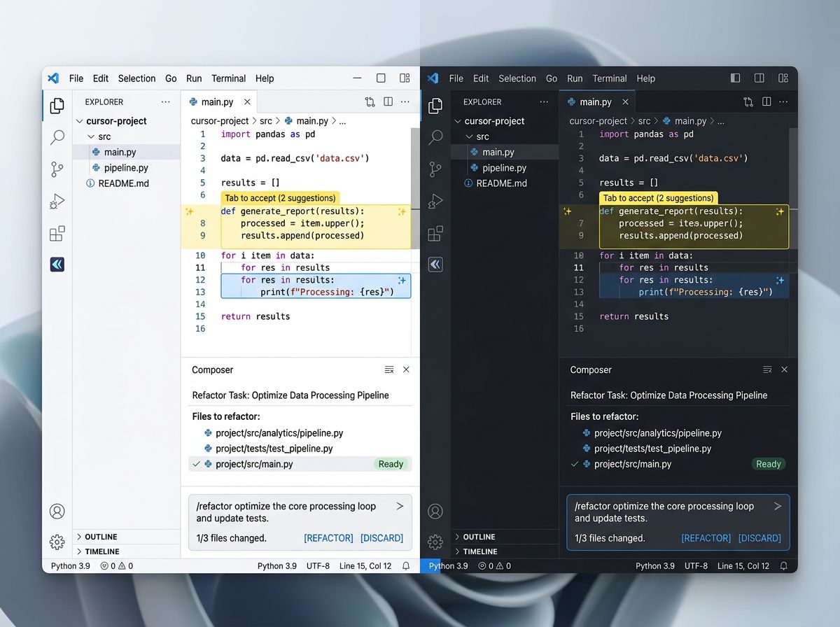This screenshot has width=840, height=627.
Task: Click Tab to accept suggestions in dark editor
Action: tap(659, 198)
